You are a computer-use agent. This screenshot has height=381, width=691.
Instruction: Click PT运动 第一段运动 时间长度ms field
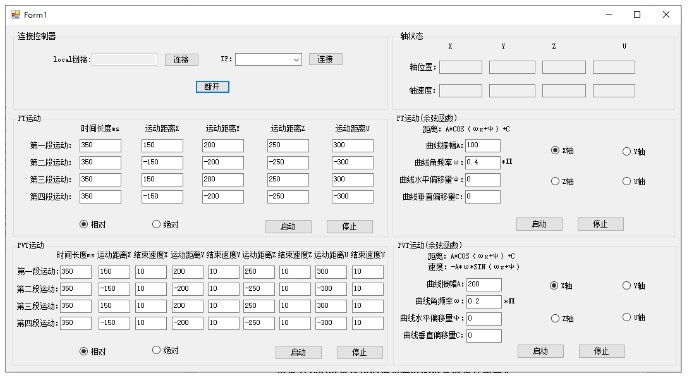(100, 145)
